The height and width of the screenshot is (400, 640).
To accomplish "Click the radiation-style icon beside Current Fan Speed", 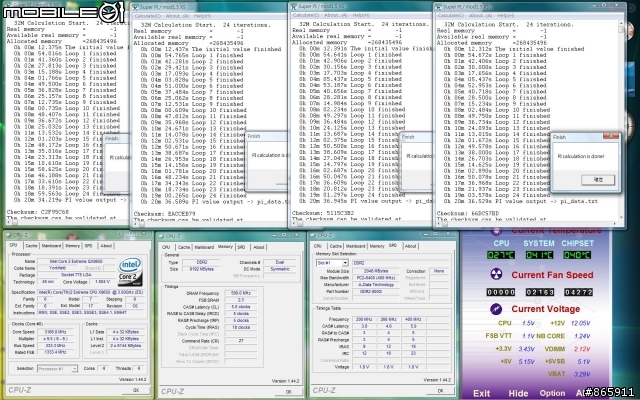I will (496, 274).
